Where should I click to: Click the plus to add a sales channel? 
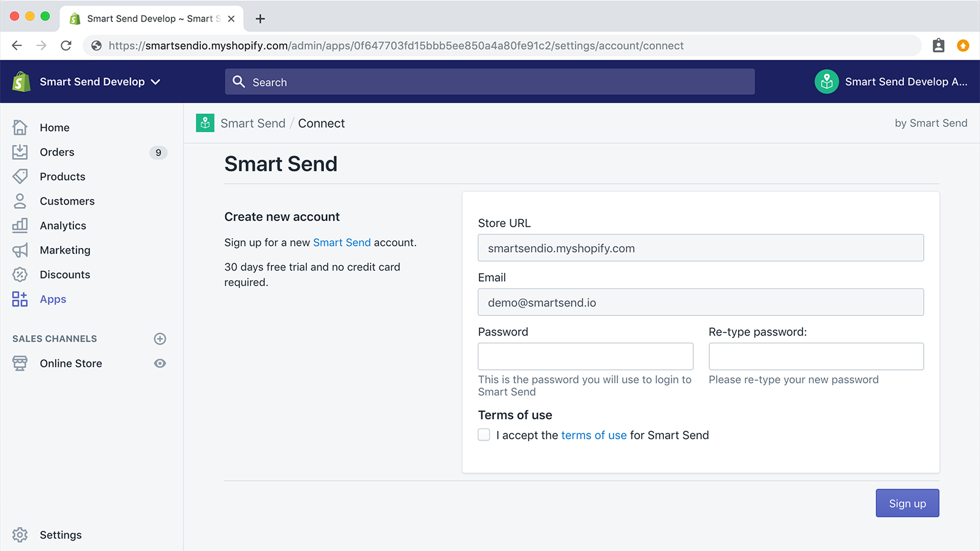click(160, 339)
